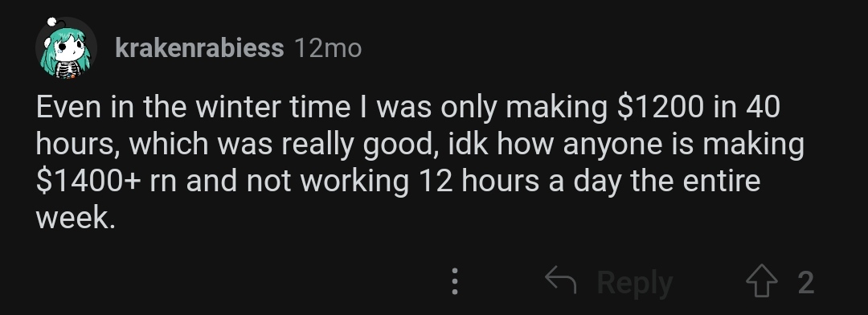Open the three-dot comment options menu

454,281
